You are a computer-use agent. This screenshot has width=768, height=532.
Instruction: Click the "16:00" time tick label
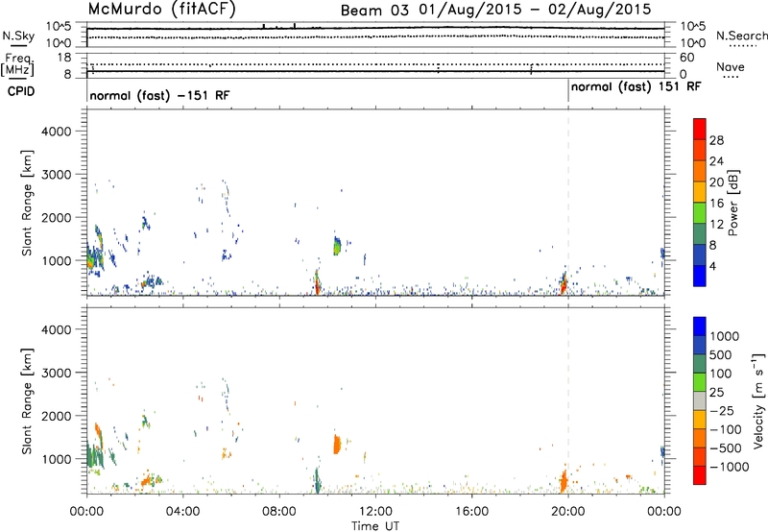click(x=471, y=512)
